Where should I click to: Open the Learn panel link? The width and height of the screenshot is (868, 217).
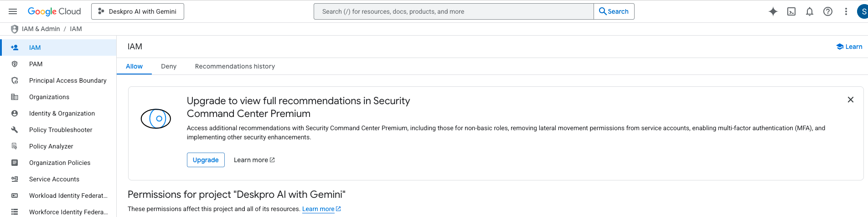(849, 47)
